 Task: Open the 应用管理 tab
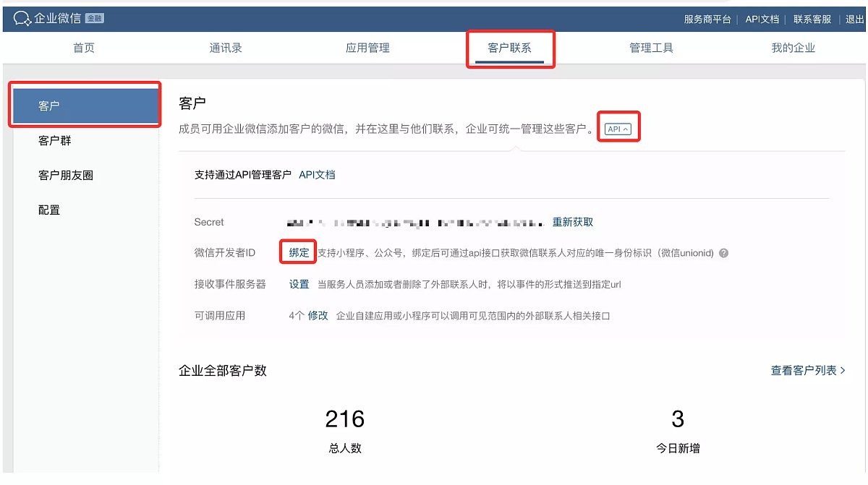click(367, 48)
